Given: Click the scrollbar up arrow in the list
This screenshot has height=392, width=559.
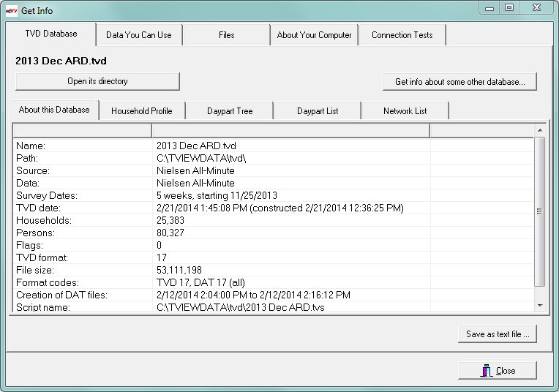Looking at the screenshot, I should [x=540, y=130].
